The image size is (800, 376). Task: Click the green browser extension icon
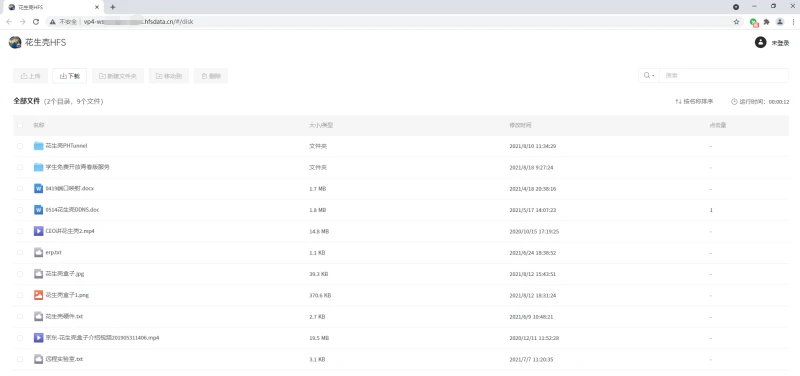[754, 22]
